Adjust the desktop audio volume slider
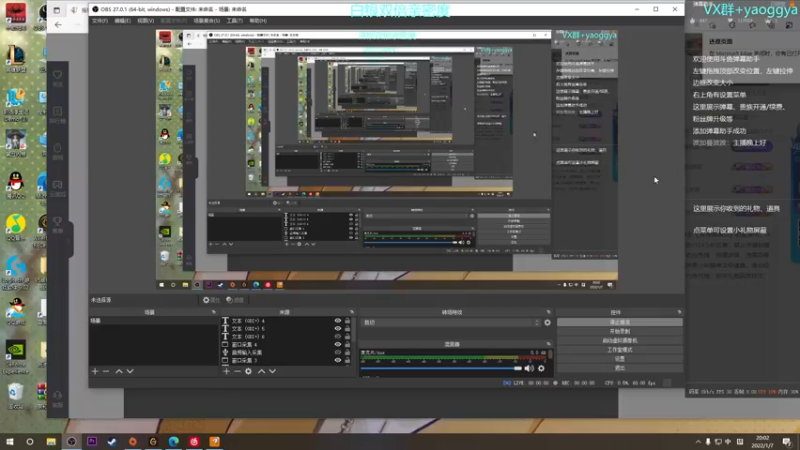 click(441, 368)
